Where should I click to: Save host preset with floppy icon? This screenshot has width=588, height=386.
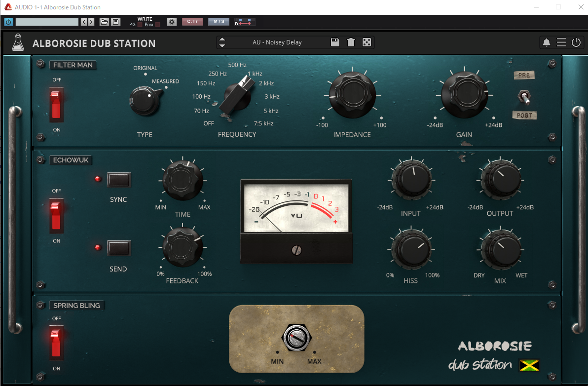116,22
